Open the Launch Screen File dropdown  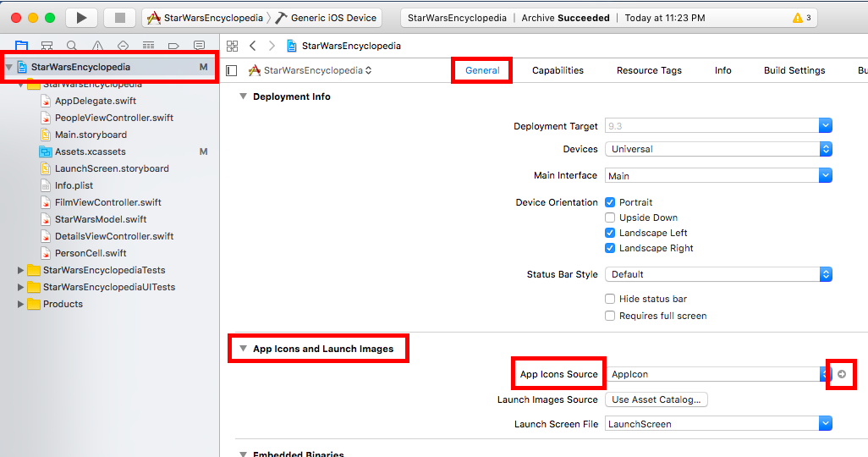coord(826,424)
